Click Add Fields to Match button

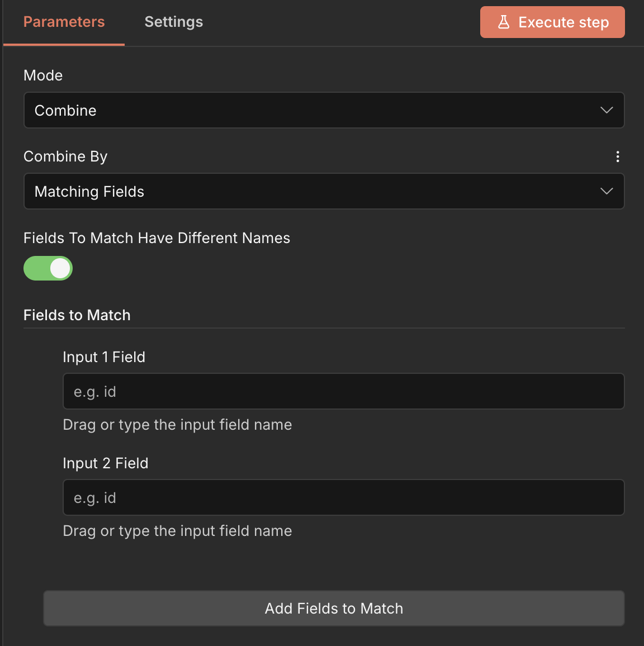pos(334,608)
